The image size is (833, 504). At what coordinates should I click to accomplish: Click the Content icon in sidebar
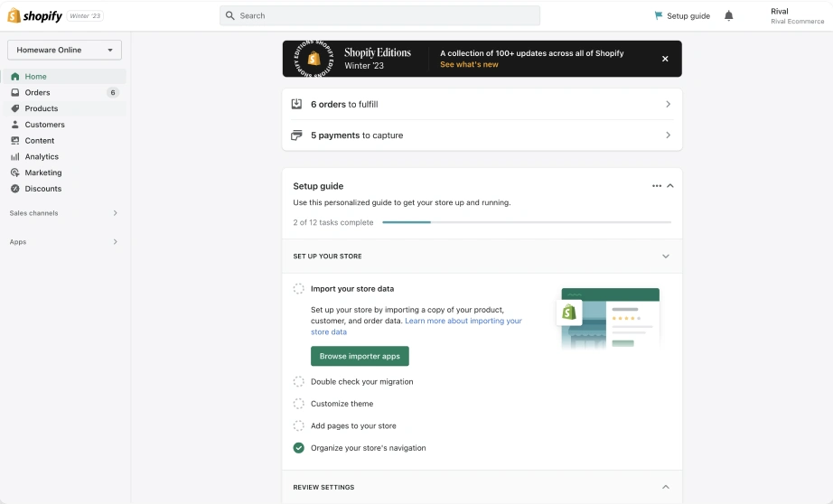[14, 141]
